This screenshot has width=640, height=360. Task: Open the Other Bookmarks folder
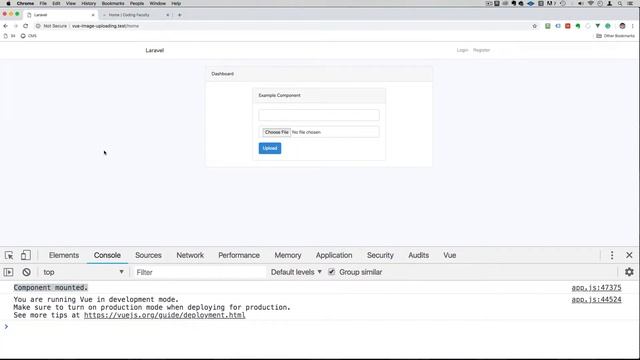coord(616,36)
